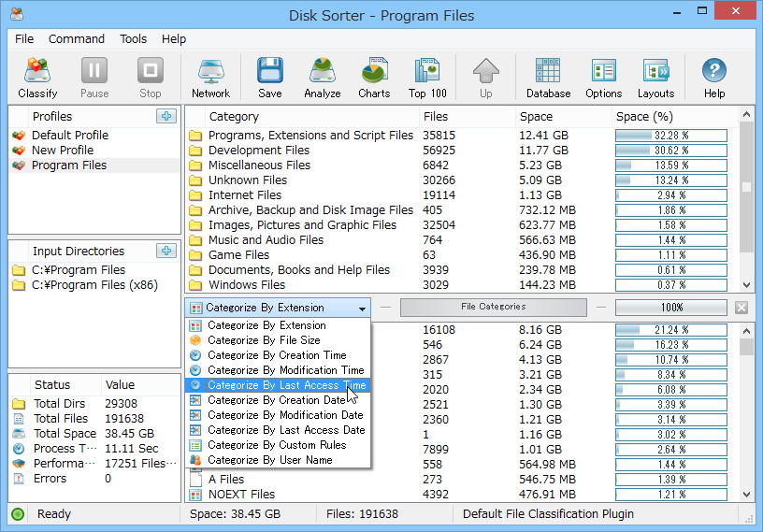Open the Tools menu
This screenshot has height=532, width=763.
tap(134, 39)
